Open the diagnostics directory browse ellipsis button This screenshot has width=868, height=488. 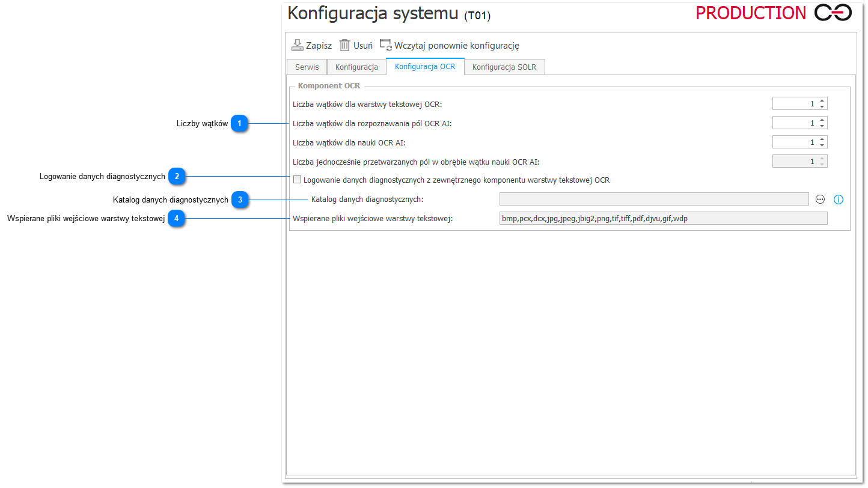coord(821,200)
